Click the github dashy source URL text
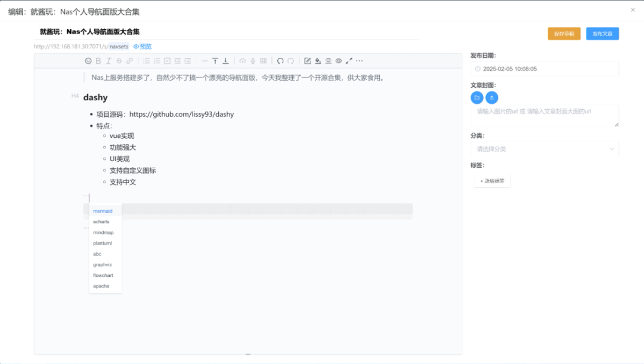The height and width of the screenshot is (364, 644). [x=181, y=114]
